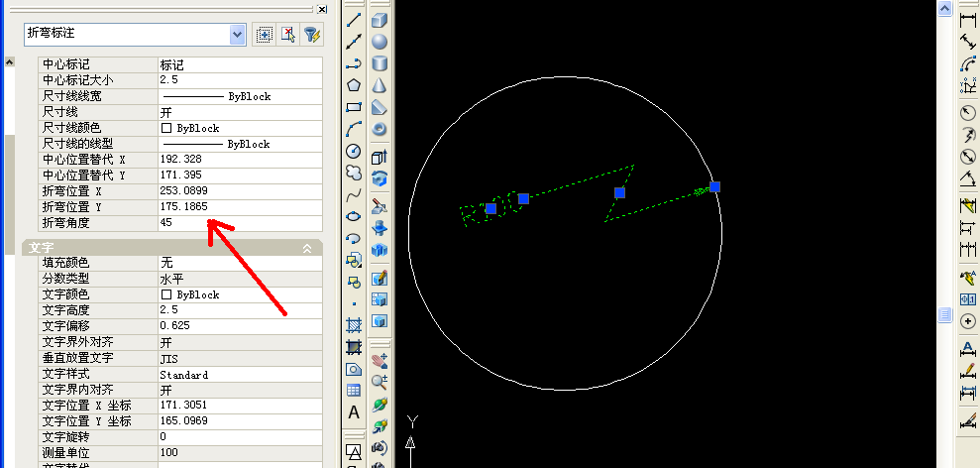This screenshot has height=468, width=980.
Task: Click the Tolerance dimension tool
Action: [967, 299]
